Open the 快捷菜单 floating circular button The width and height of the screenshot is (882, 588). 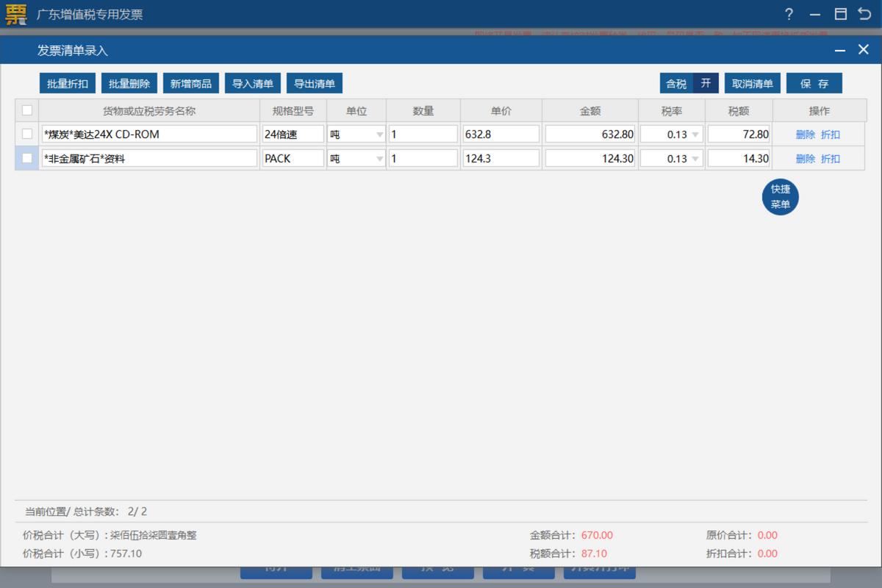(x=780, y=196)
